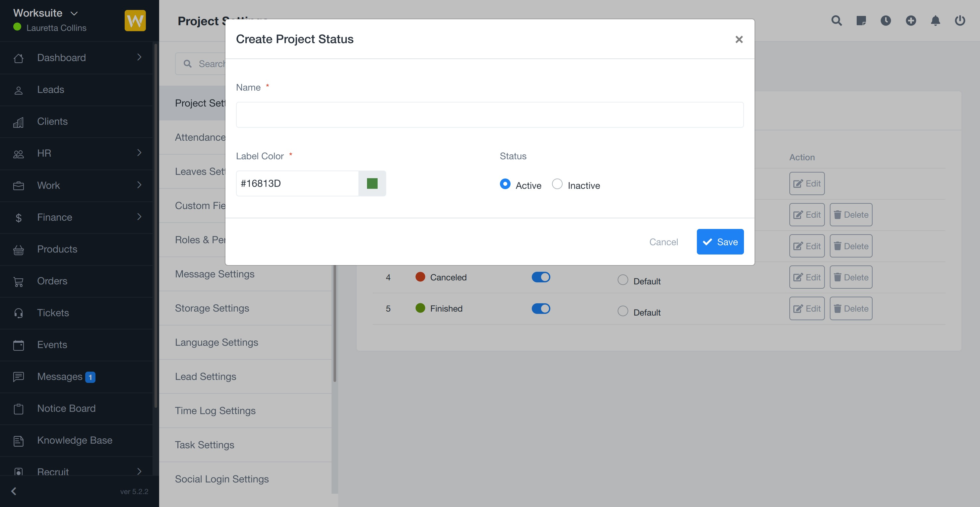This screenshot has width=980, height=507.
Task: Select the Active status radio button
Action: click(505, 184)
